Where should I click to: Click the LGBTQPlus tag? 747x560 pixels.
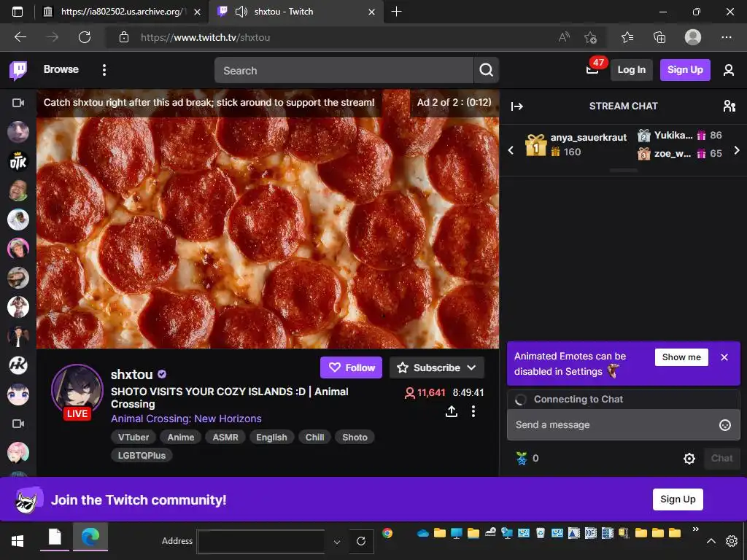coord(142,455)
